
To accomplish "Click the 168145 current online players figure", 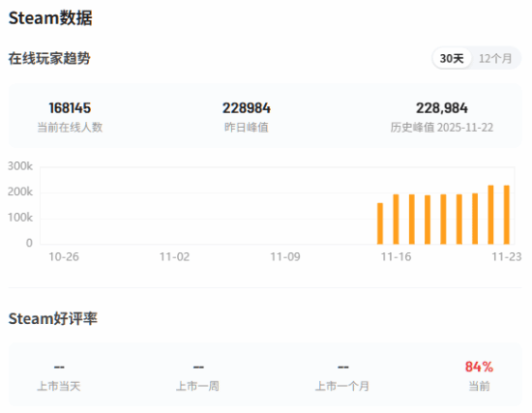I will click(70, 108).
